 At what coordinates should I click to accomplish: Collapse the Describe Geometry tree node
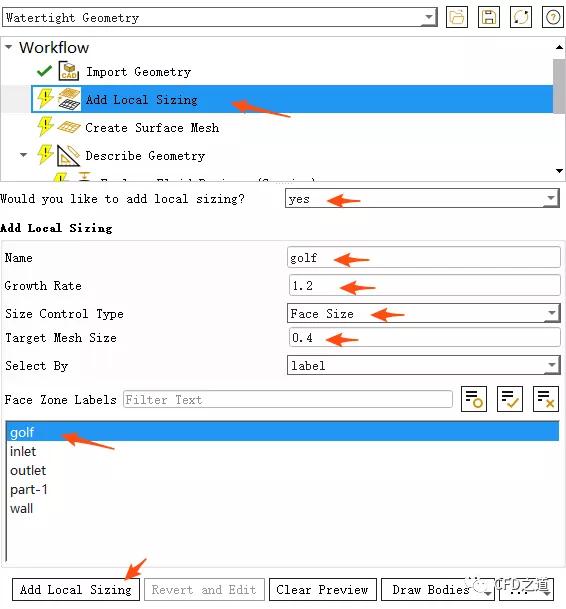point(23,155)
